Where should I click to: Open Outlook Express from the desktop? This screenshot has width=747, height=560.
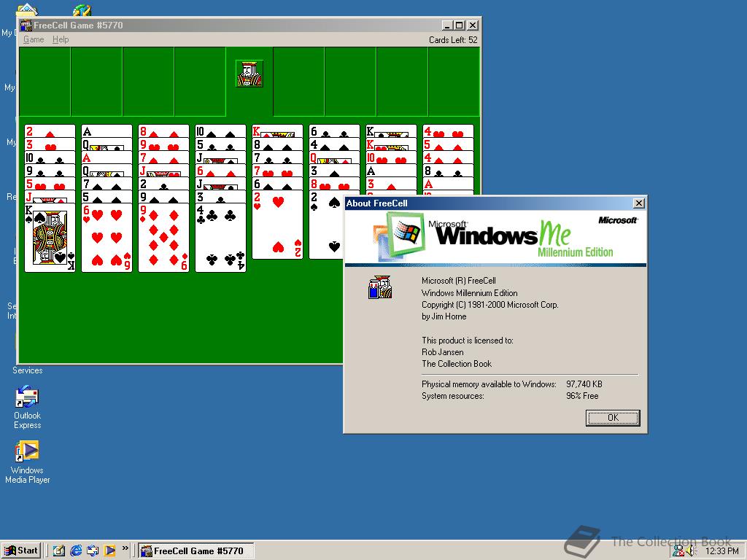pyautogui.click(x=27, y=407)
